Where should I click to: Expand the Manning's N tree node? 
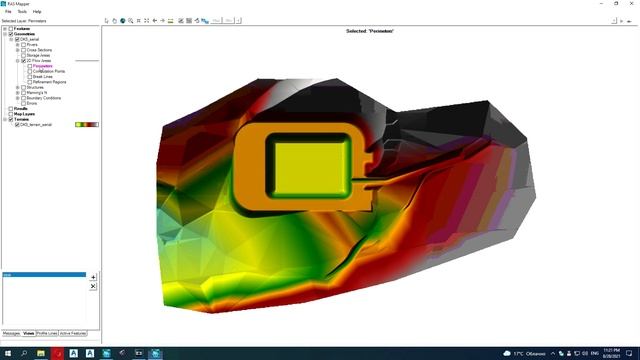(x=18, y=93)
